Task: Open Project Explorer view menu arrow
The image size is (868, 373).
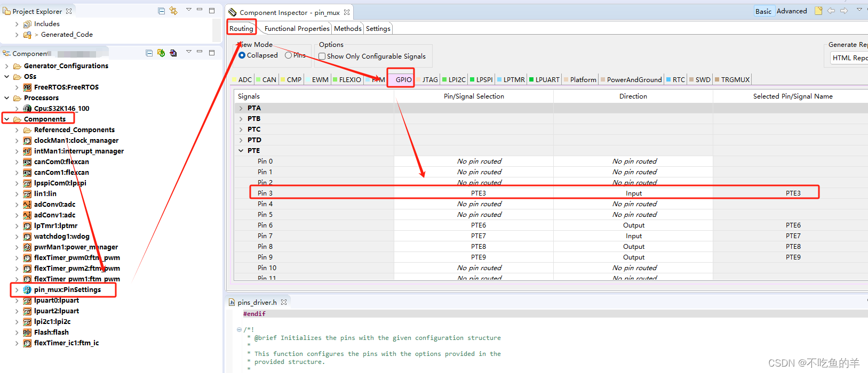Action: point(188,10)
